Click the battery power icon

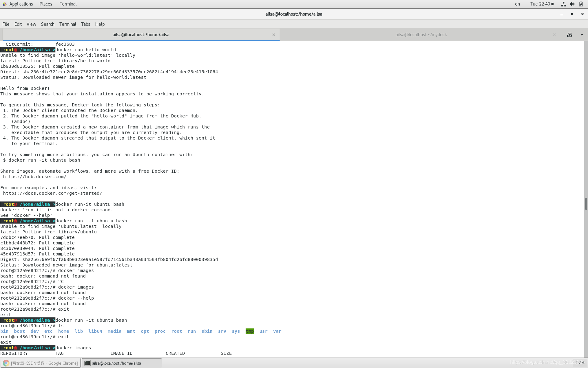(581, 4)
